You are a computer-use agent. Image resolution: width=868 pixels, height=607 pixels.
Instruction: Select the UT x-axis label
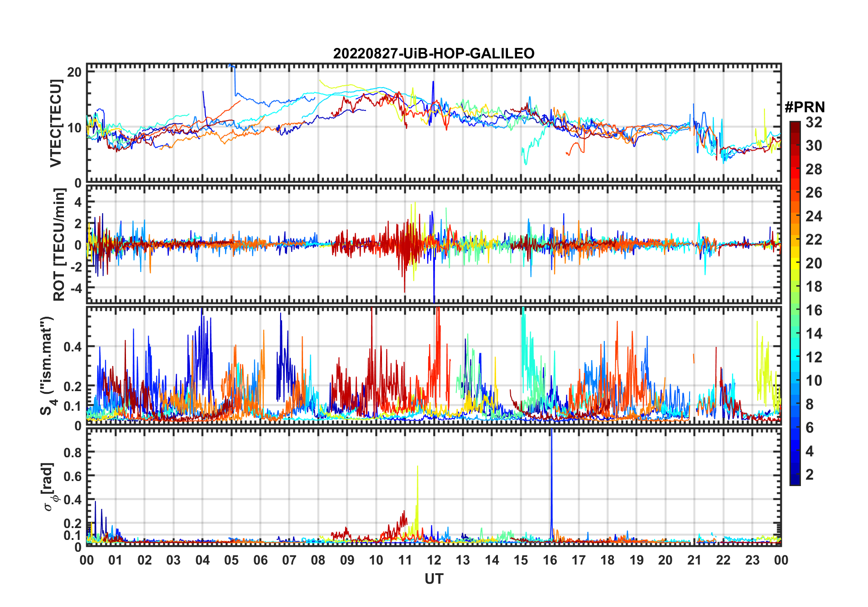click(434, 579)
